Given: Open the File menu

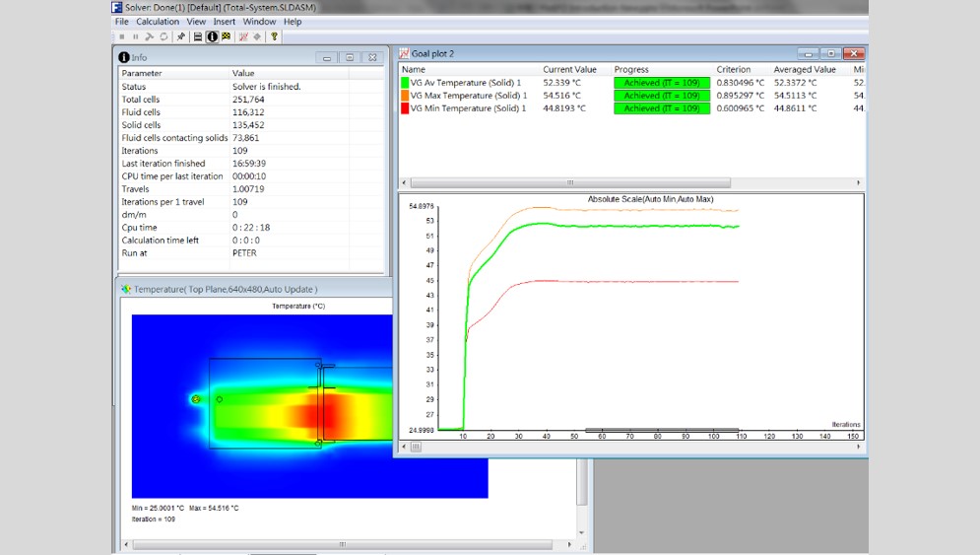Looking at the screenshot, I should point(121,22).
